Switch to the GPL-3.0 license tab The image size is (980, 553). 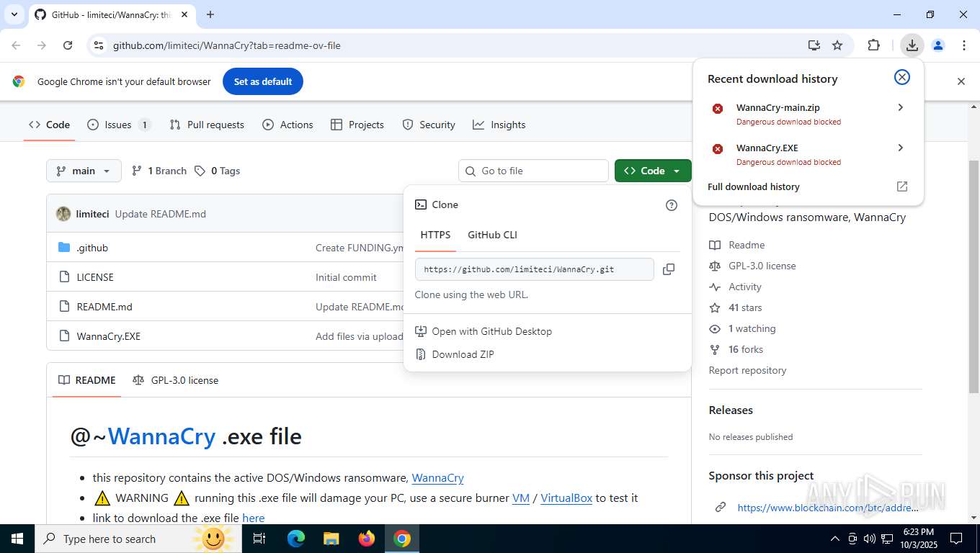[176, 380]
